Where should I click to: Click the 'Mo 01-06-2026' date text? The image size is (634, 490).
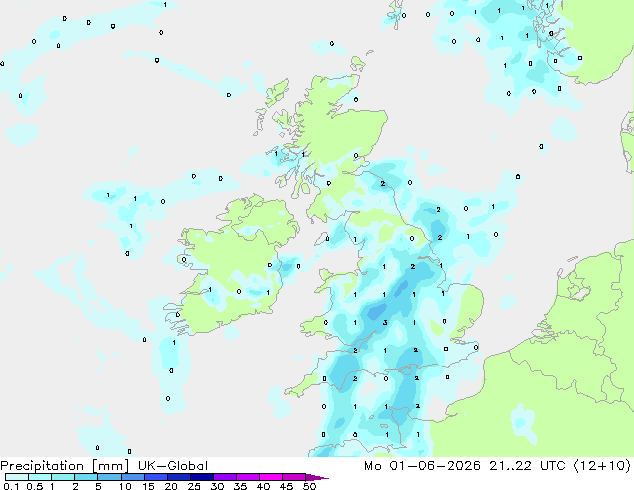[x=422, y=466]
